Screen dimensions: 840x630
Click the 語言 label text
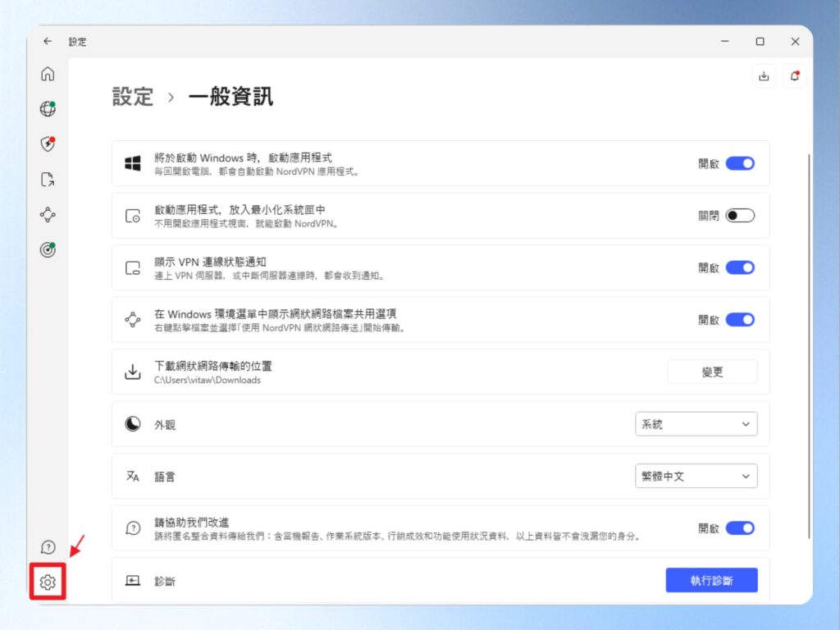pos(165,477)
